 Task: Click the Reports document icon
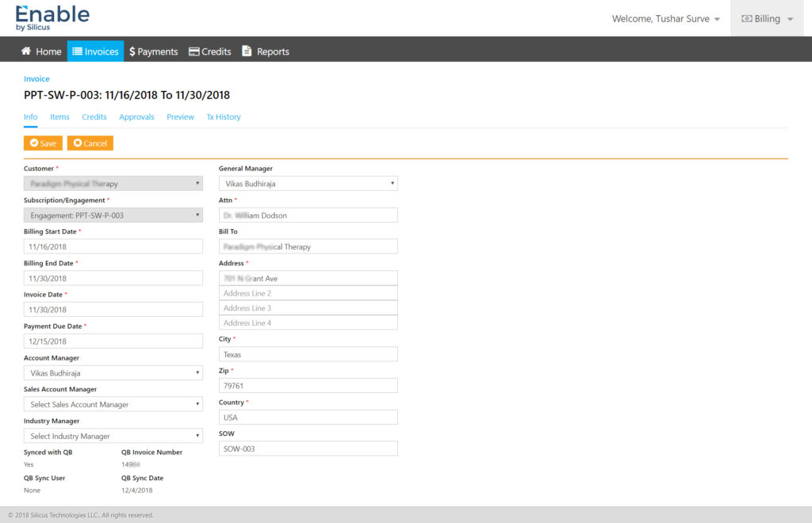(247, 51)
